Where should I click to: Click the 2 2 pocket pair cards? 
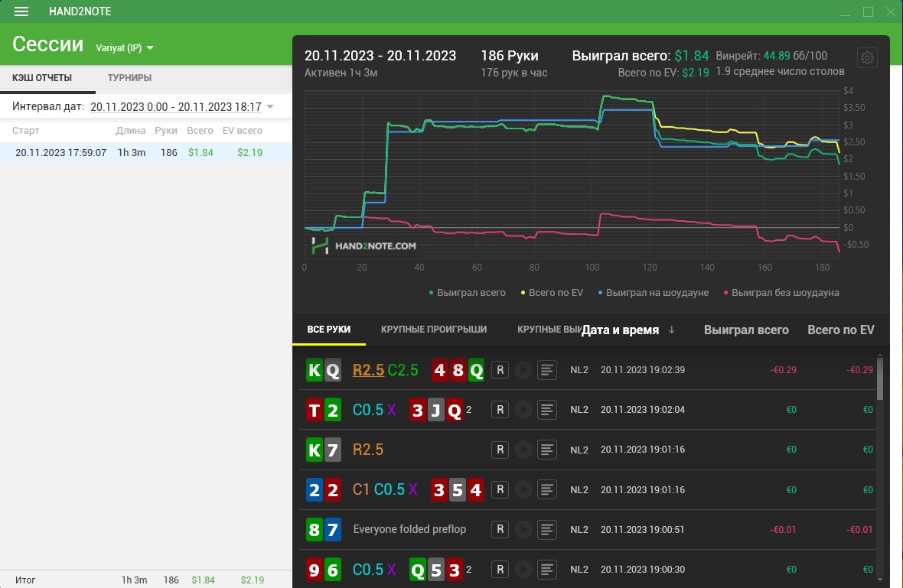[323, 489]
